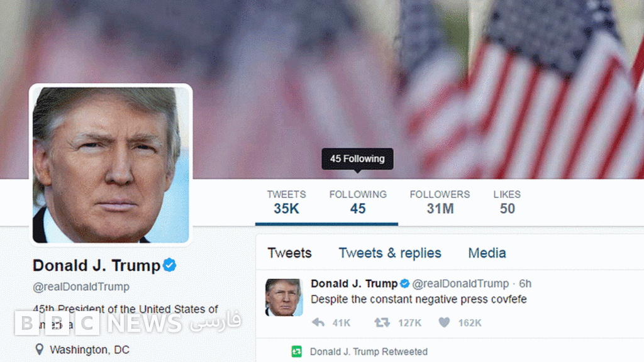Image resolution: width=644 pixels, height=362 pixels.
Task: Click the verified badge in tweet header
Action: coord(404,283)
